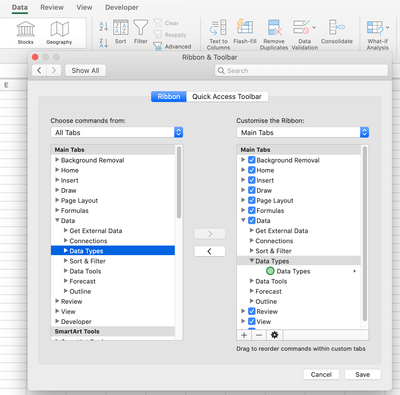400x395 pixels.
Task: Collapse Data Types group in right list
Action: tap(252, 261)
